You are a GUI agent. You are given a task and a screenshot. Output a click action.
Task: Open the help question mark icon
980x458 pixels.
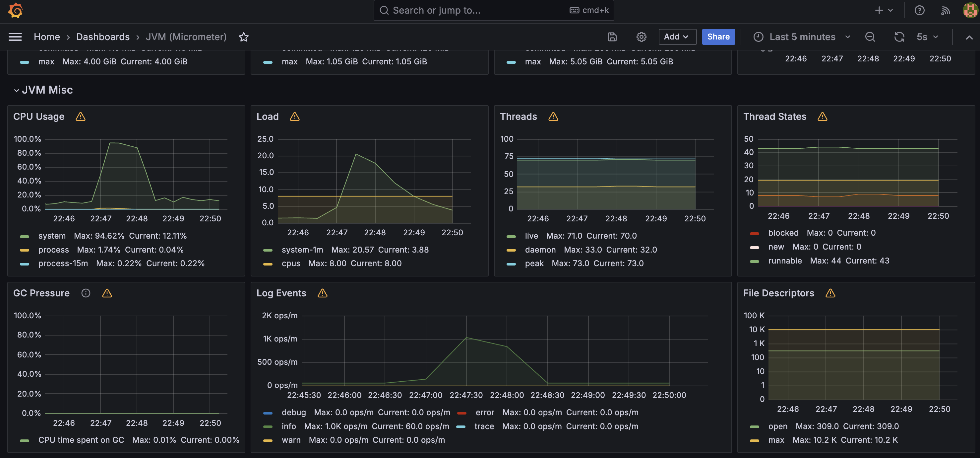click(x=919, y=10)
